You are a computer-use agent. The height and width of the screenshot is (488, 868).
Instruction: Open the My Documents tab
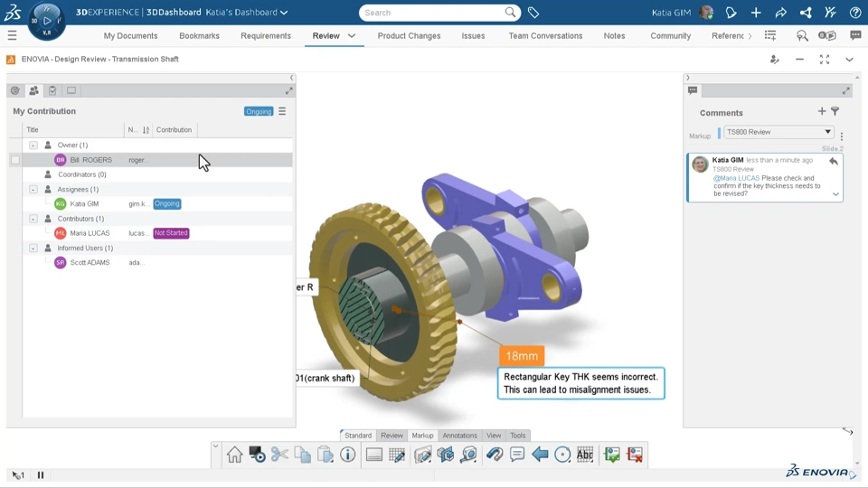point(130,36)
